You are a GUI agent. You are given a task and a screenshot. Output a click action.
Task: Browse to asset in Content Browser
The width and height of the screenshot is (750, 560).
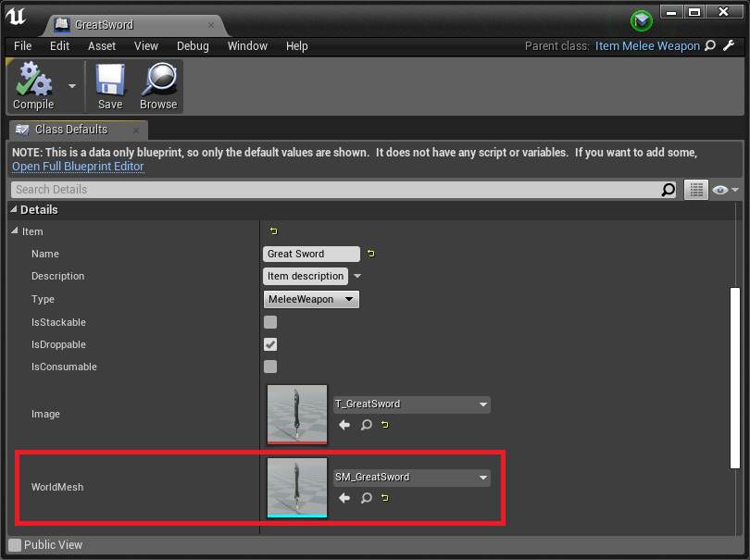[158, 86]
